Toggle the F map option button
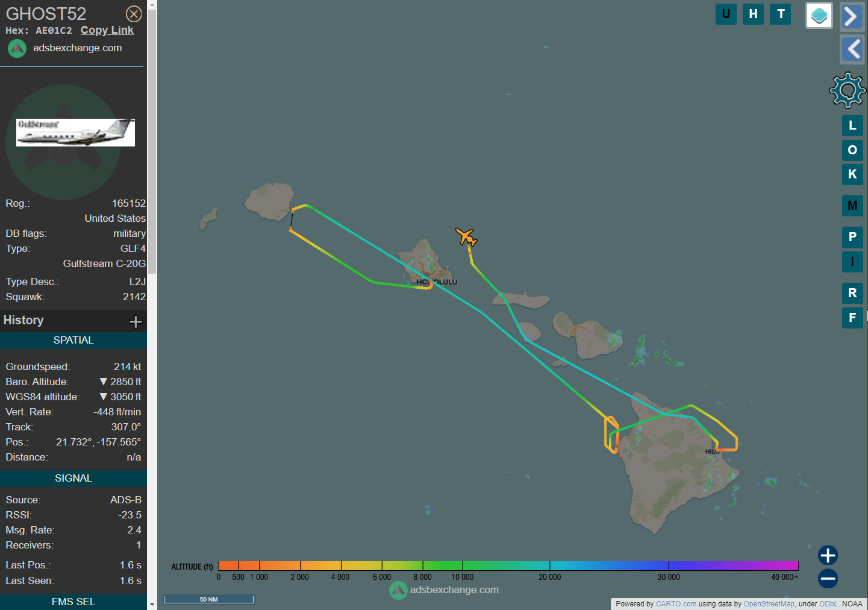Image resolution: width=868 pixels, height=610 pixels. point(852,318)
